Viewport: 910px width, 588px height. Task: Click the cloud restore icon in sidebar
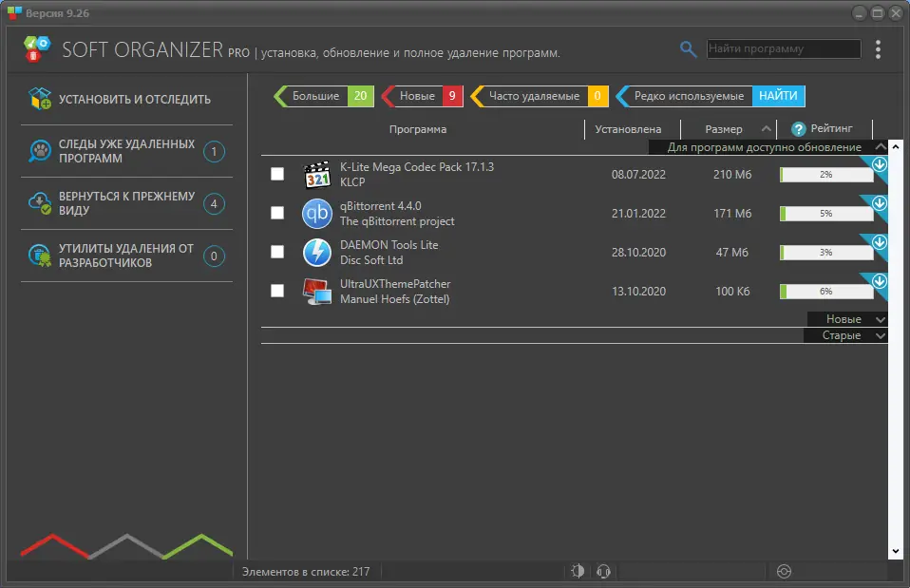tap(40, 203)
